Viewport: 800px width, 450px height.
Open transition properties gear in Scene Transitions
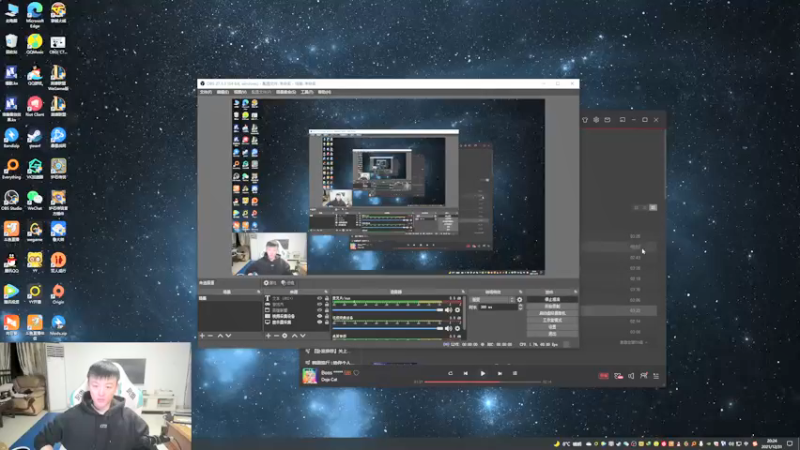tap(519, 299)
